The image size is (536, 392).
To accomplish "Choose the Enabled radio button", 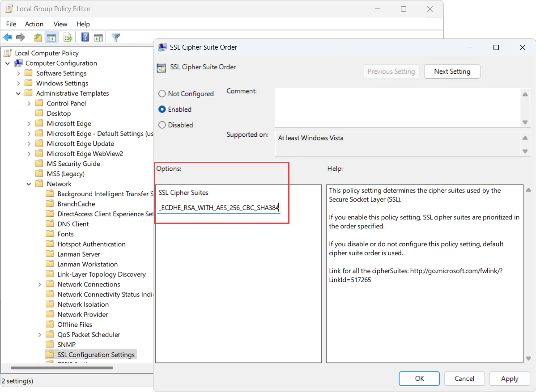I will coord(162,110).
